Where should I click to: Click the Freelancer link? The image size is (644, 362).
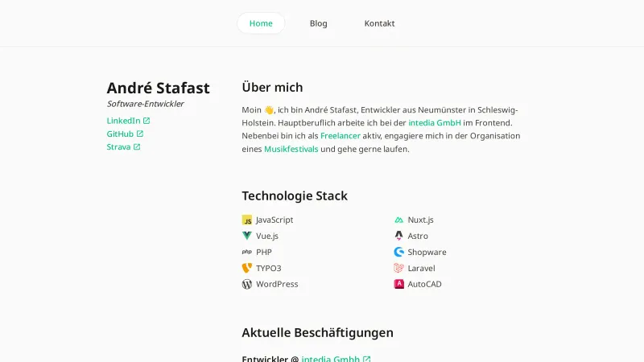(x=341, y=136)
